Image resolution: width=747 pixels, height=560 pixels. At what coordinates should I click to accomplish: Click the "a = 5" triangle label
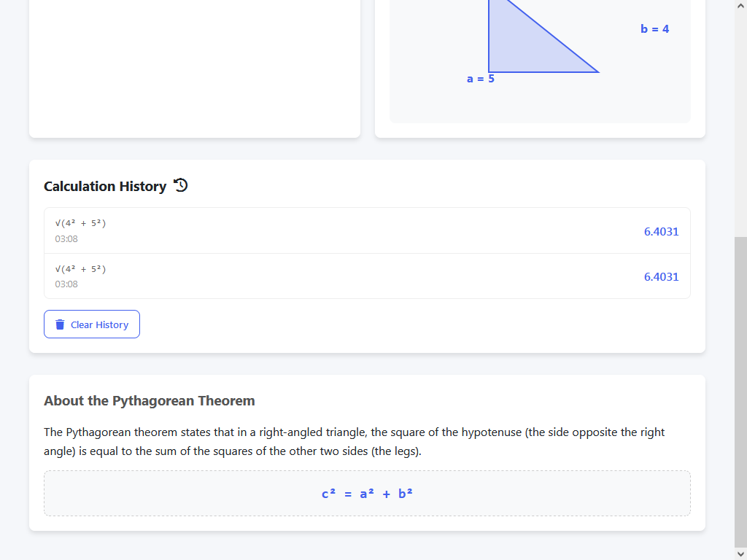tap(480, 79)
